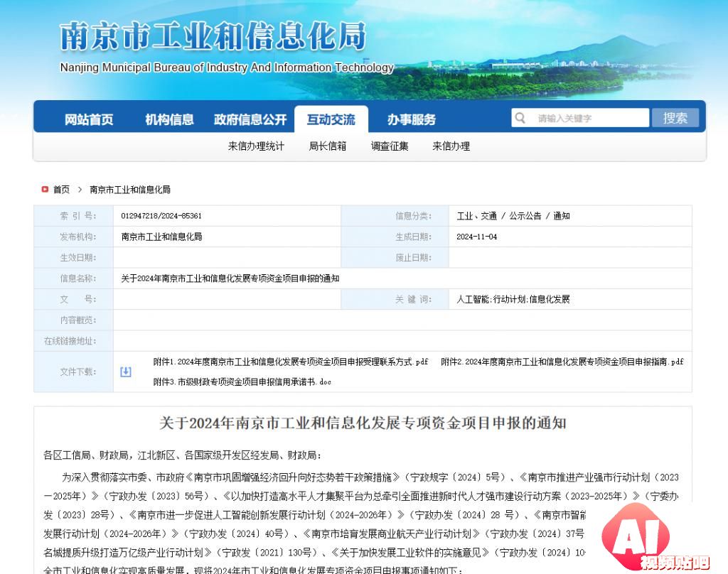Open the 网站首页 nav item
Viewport: 728px width, 574px height.
tap(89, 120)
